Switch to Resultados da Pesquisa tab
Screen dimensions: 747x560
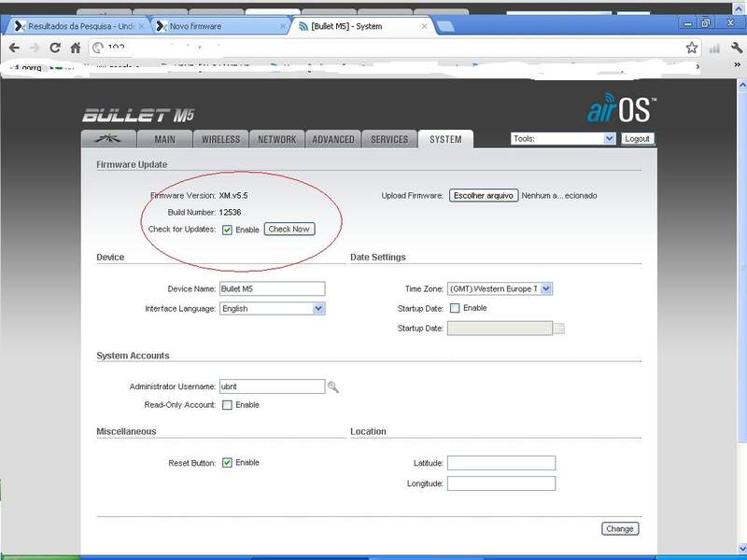(78, 26)
